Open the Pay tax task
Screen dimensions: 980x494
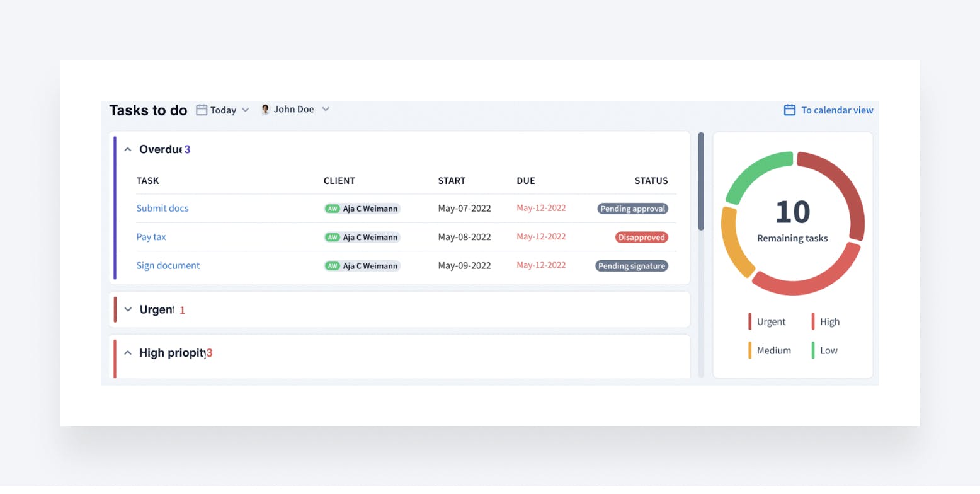[151, 238]
